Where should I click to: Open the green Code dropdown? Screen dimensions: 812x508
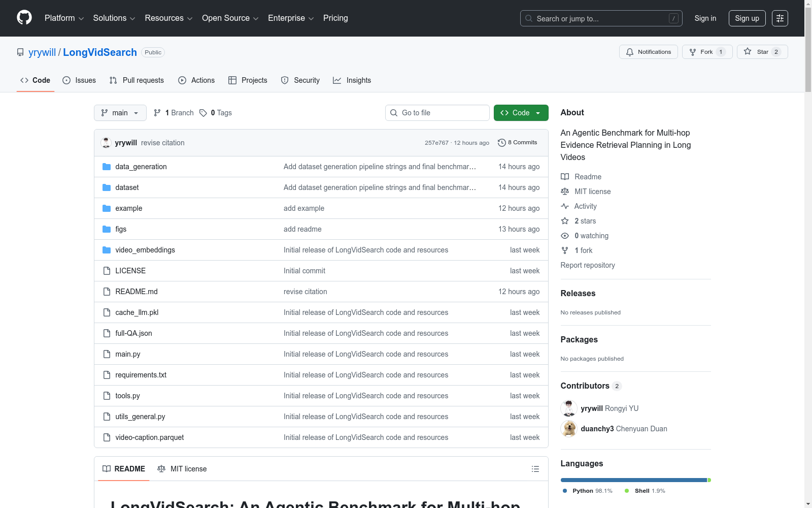(521, 113)
